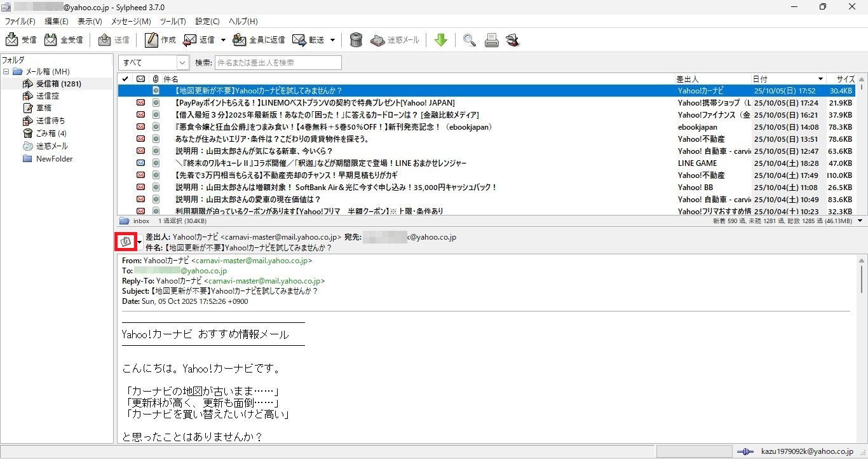The image size is (868, 459).
Task: Sort messages by 日付 column header
Action: click(783, 79)
